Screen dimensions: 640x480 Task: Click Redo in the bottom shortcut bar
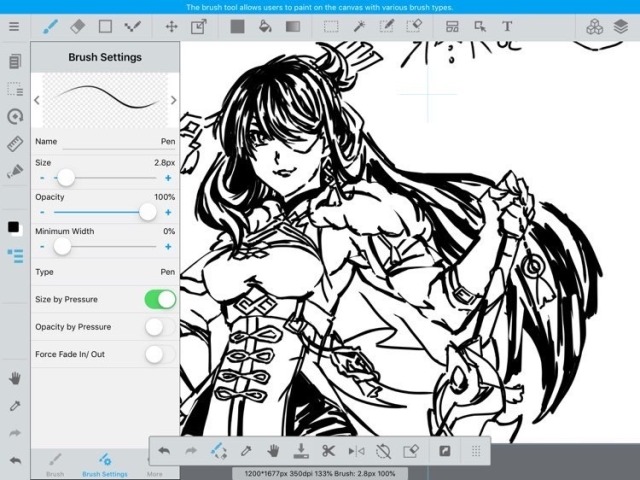191,451
